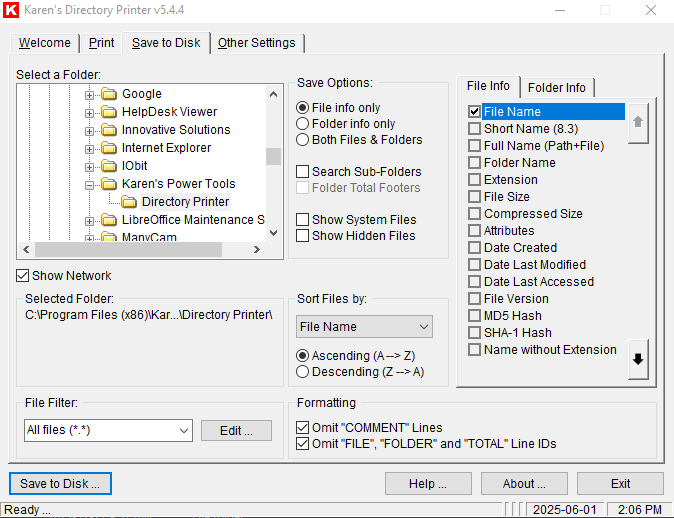Check the Extension field
Viewport: 674px width, 518px height.
[474, 180]
